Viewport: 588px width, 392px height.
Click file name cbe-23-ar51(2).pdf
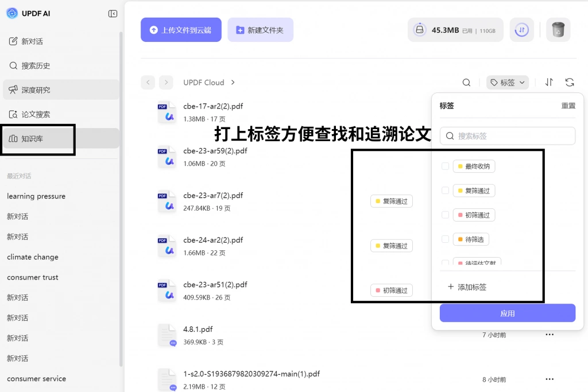215,285
